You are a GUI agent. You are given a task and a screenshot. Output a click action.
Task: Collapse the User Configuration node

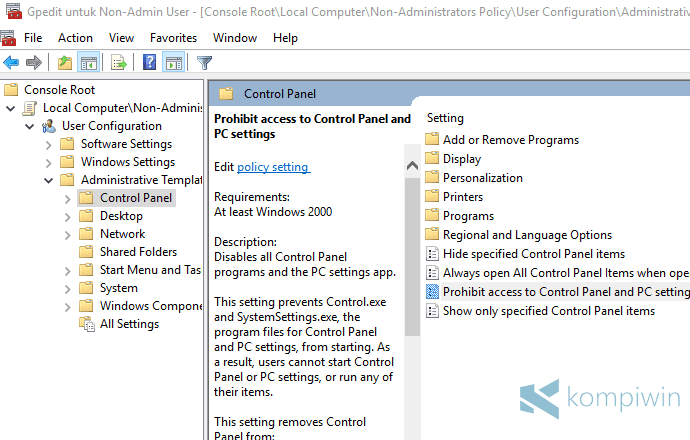29,127
